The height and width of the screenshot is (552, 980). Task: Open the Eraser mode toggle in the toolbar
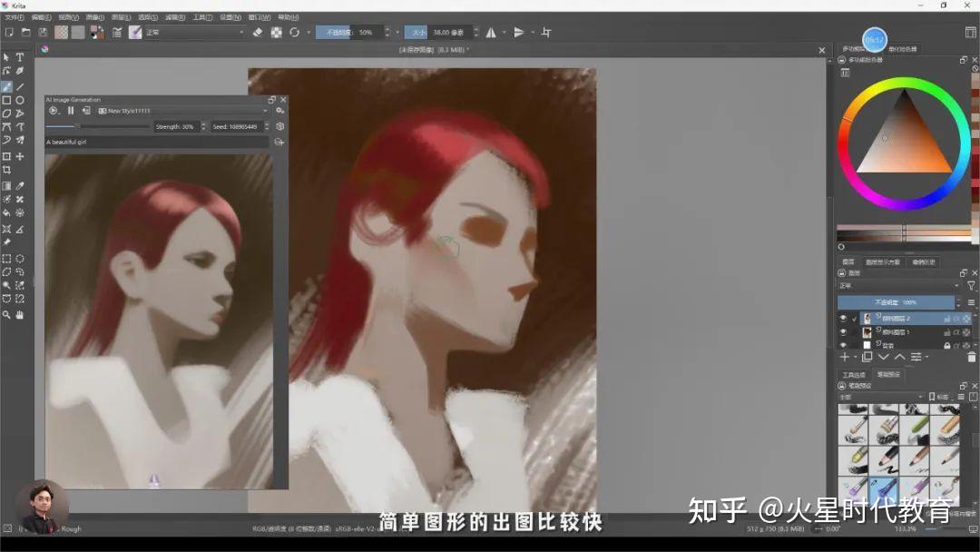(257, 33)
